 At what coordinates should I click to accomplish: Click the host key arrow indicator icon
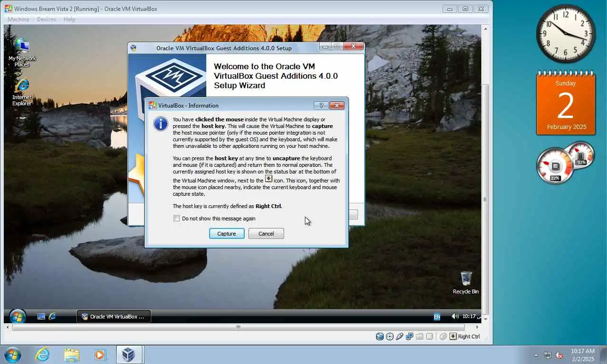453,337
